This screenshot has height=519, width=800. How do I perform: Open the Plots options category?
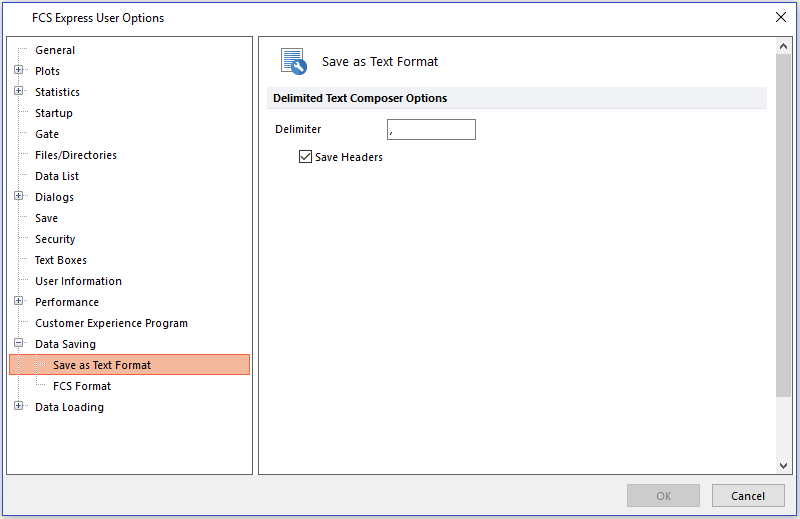pos(47,71)
